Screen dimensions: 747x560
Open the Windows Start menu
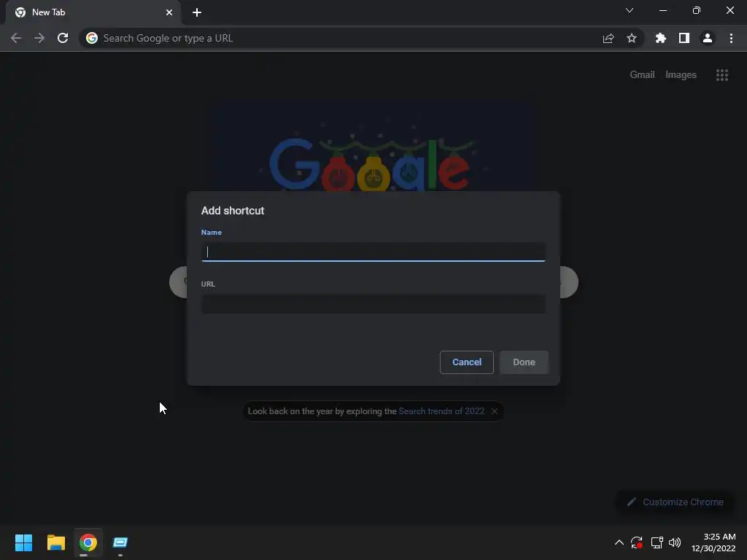24,542
